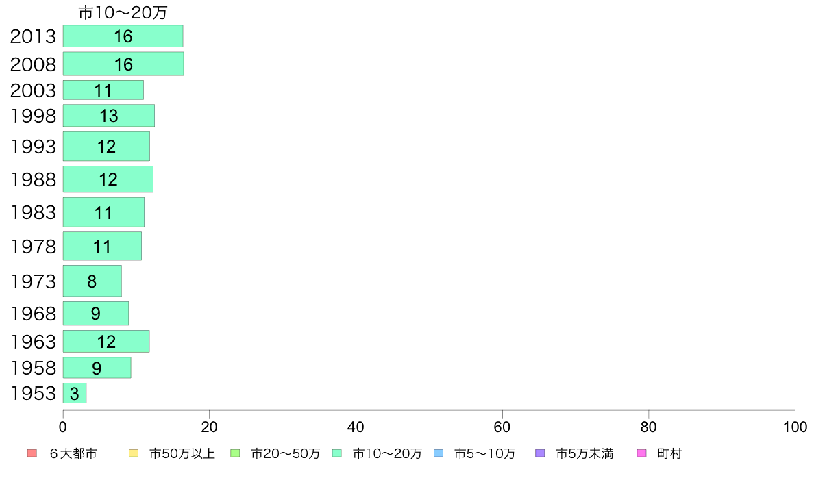The height and width of the screenshot is (504, 814).
Task: Click the red ６大都市 legend swatch
Action: (32, 453)
